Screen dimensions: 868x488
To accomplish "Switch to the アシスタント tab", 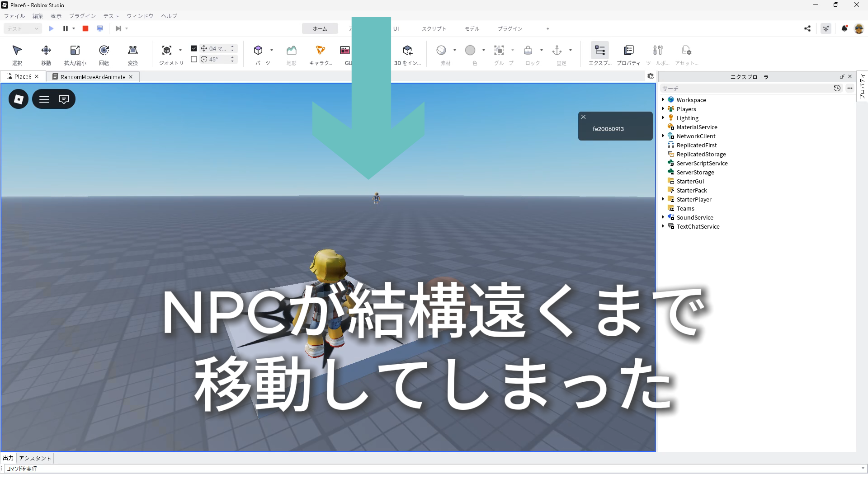I will 35,458.
